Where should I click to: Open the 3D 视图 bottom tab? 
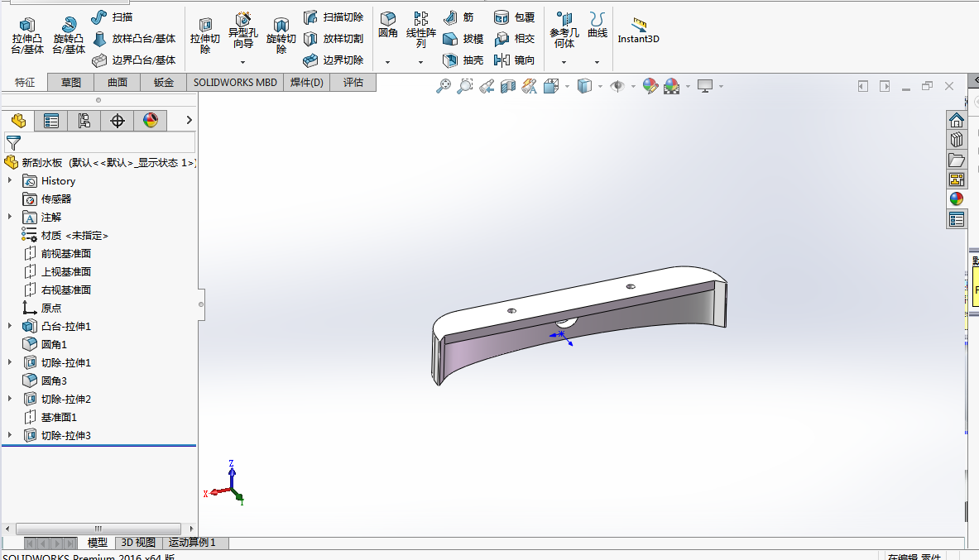[138, 543]
